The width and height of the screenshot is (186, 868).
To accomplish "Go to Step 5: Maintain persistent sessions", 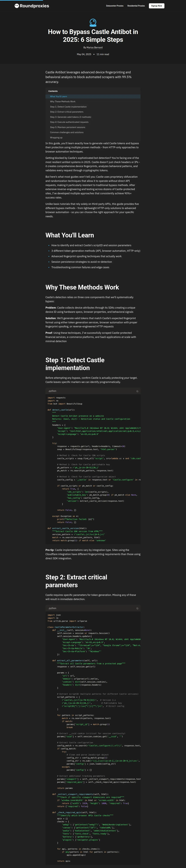I will pyautogui.click(x=68, y=127).
